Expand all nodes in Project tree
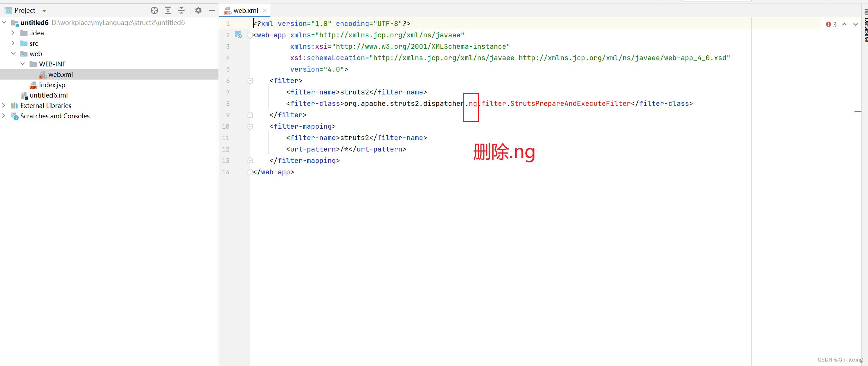Image resolution: width=868 pixels, height=366 pixels. [168, 10]
